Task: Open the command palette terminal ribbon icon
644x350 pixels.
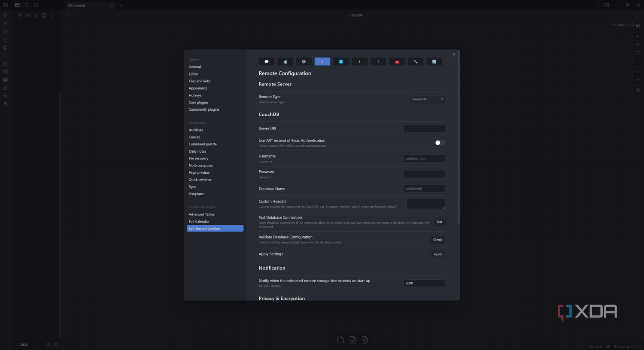Action: 5,56
